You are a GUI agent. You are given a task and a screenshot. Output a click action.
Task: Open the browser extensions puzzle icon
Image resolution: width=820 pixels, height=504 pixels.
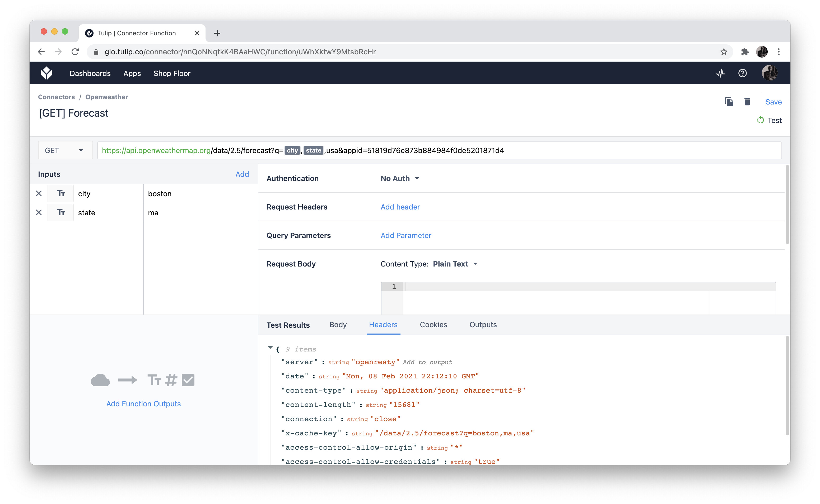(745, 52)
